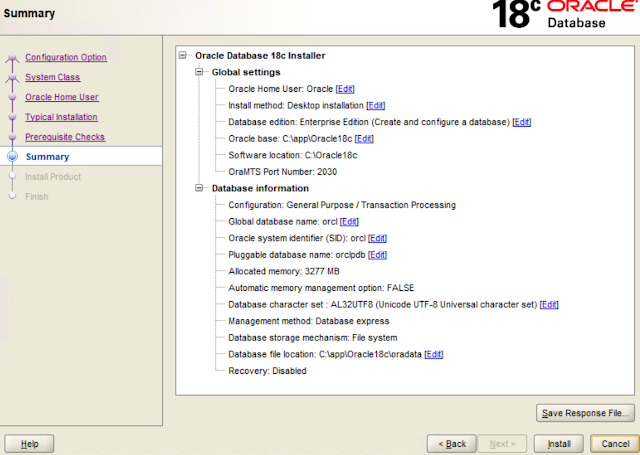
Task: Cancel the installer
Action: pyautogui.click(x=615, y=444)
